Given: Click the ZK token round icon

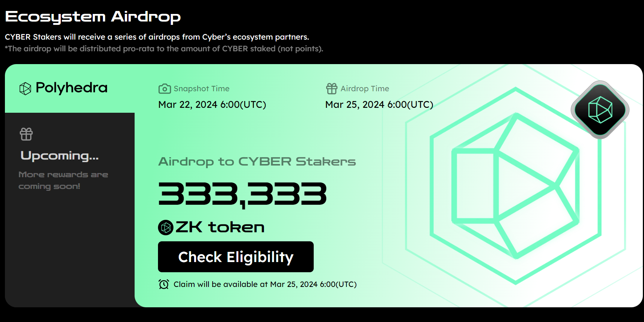Looking at the screenshot, I should (x=166, y=227).
